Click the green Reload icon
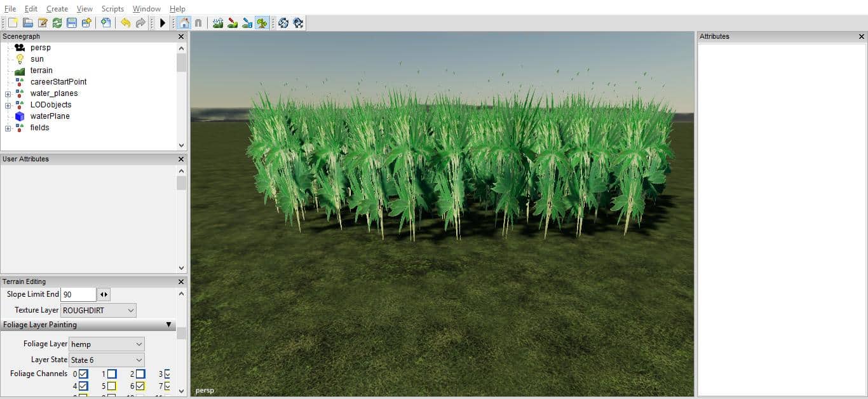Image resolution: width=868 pixels, height=399 pixels. click(57, 23)
